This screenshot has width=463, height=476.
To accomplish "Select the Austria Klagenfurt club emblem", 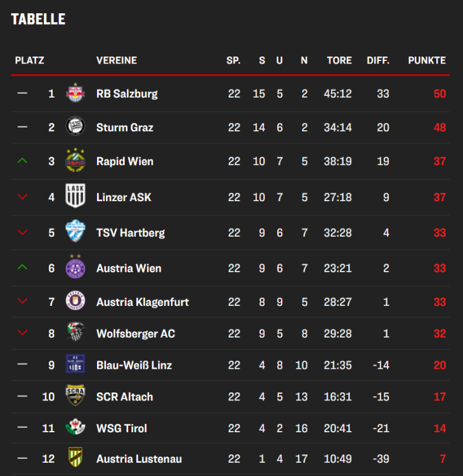I will 75,301.
